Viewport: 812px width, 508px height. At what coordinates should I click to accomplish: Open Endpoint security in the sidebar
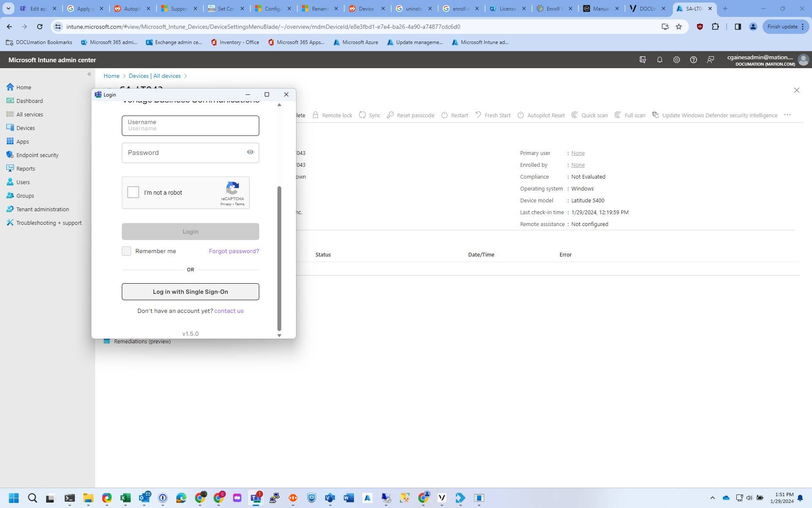37,155
